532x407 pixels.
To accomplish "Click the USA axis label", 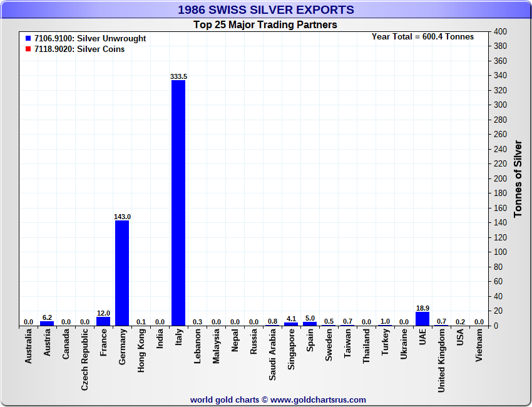I will [460, 337].
